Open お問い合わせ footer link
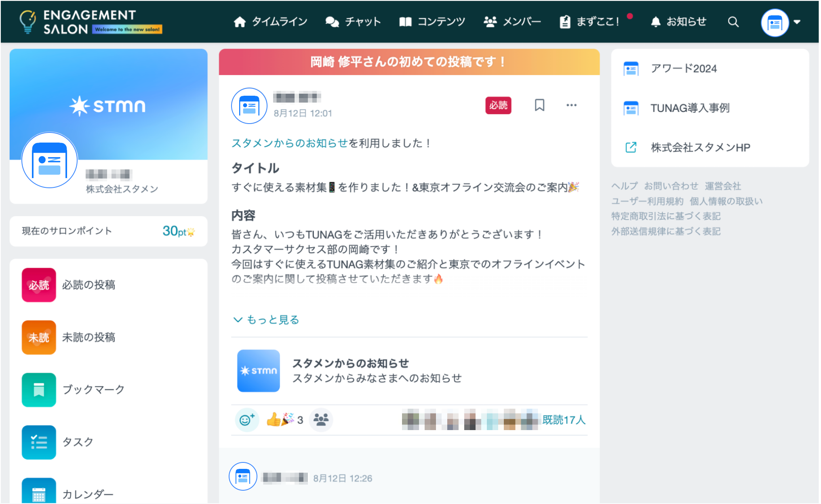The width and height of the screenshot is (821, 504). (671, 186)
